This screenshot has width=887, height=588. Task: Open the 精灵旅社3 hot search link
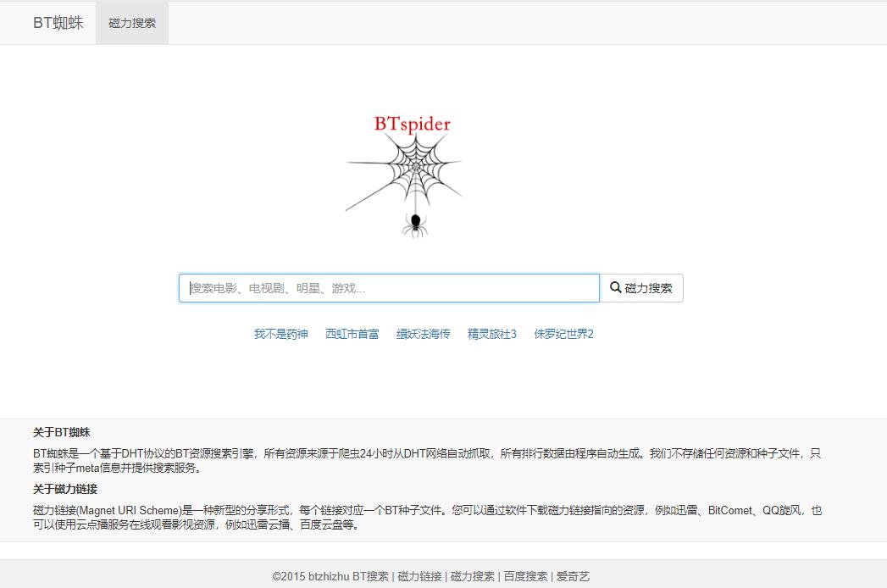(x=491, y=334)
